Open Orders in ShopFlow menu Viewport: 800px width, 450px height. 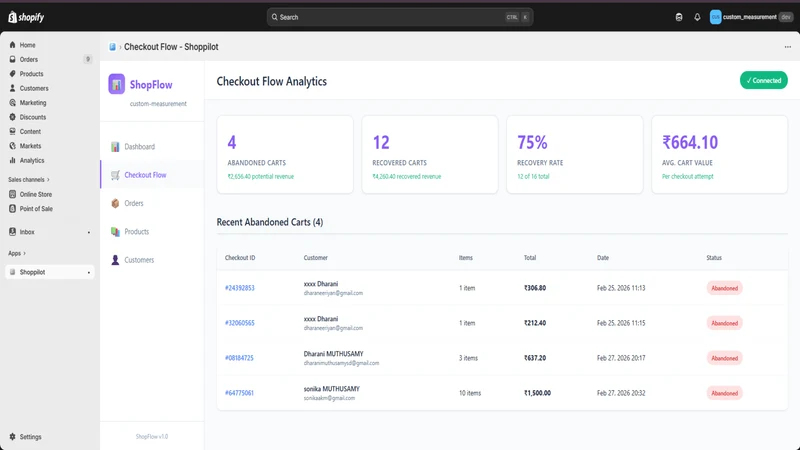click(x=152, y=203)
